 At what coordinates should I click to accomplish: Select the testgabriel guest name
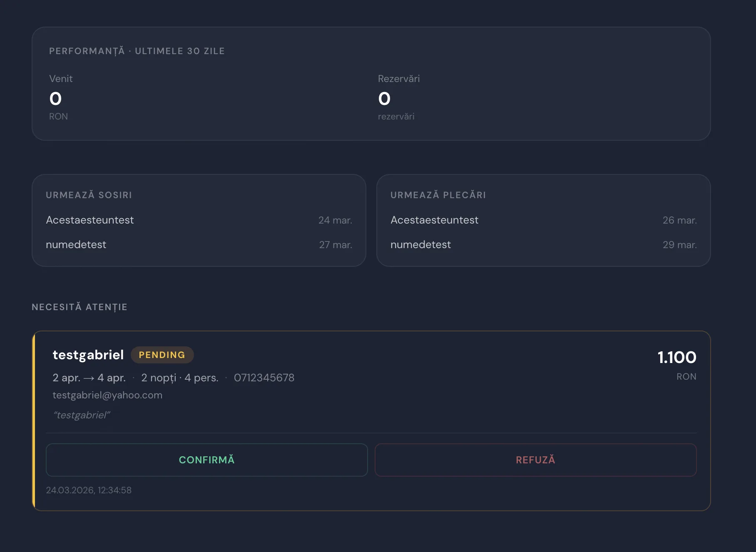[x=88, y=355]
